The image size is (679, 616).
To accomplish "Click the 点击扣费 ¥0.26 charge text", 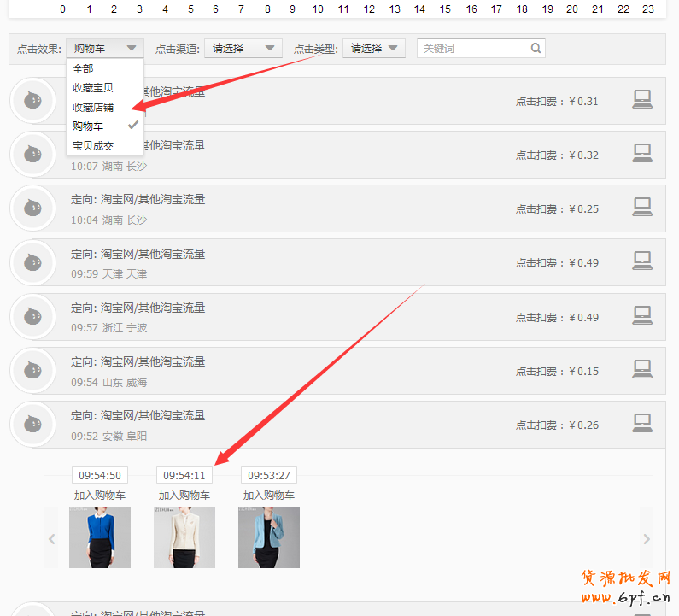I will (557, 425).
